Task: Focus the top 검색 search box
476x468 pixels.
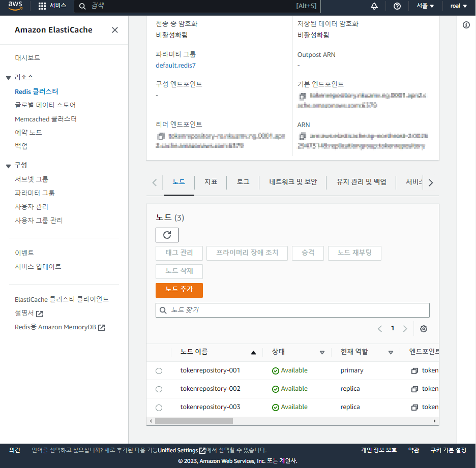Action: (x=197, y=6)
